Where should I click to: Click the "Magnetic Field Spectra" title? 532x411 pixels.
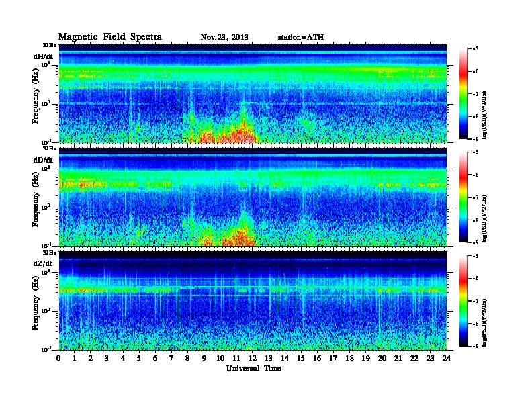tap(110, 37)
